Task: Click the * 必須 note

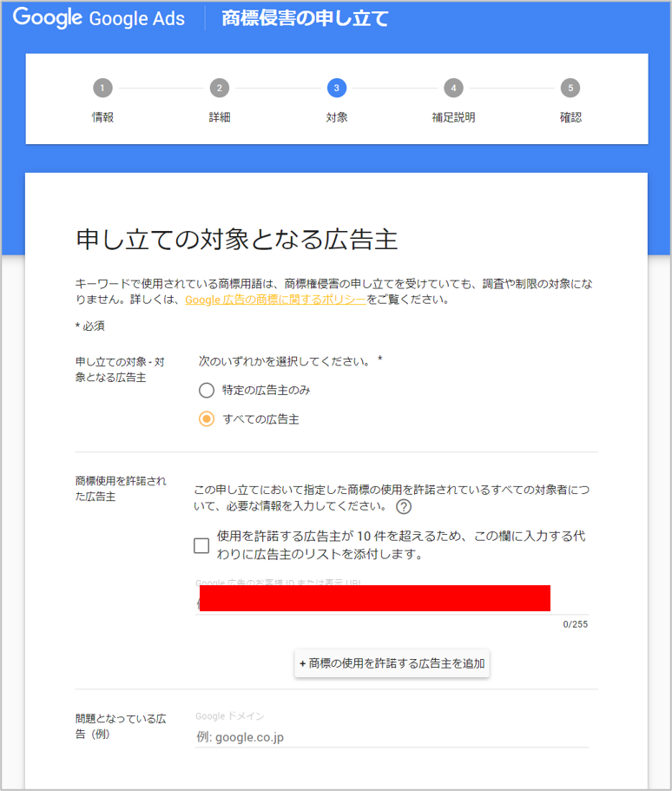Action: pos(90,326)
